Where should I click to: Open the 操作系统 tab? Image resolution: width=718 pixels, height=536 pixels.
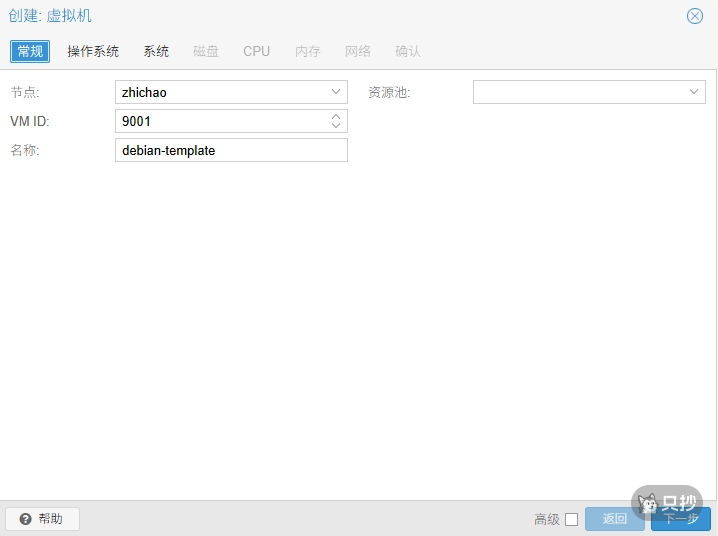tap(93, 51)
